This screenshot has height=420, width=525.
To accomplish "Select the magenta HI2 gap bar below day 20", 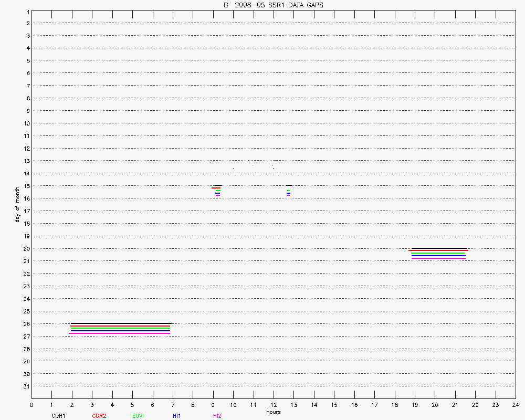I will tap(439, 258).
